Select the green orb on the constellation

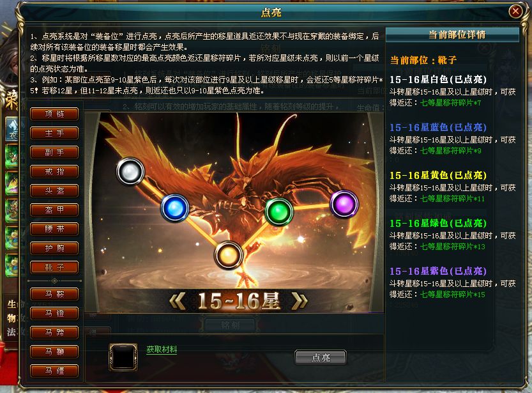click(279, 212)
